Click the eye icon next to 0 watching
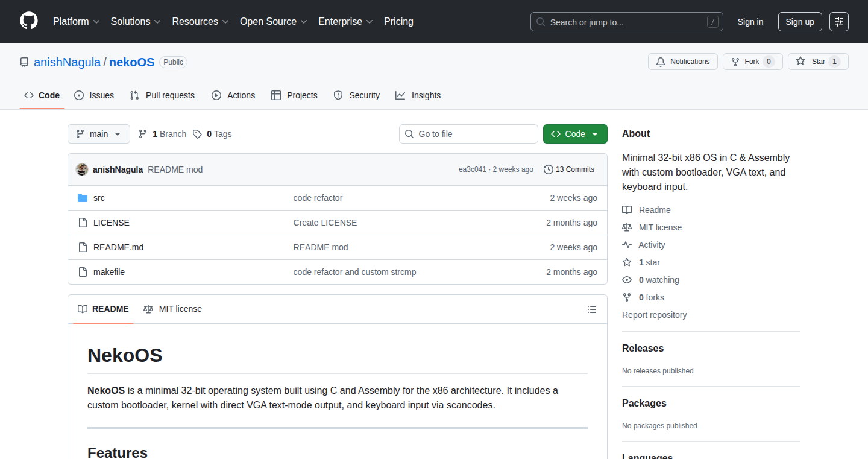868x459 pixels. (627, 280)
